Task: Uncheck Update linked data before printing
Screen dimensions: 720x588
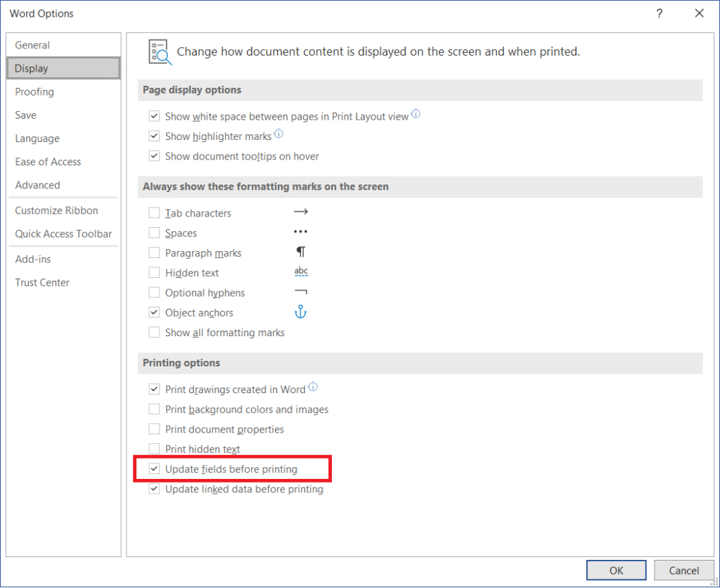Action: (x=154, y=489)
